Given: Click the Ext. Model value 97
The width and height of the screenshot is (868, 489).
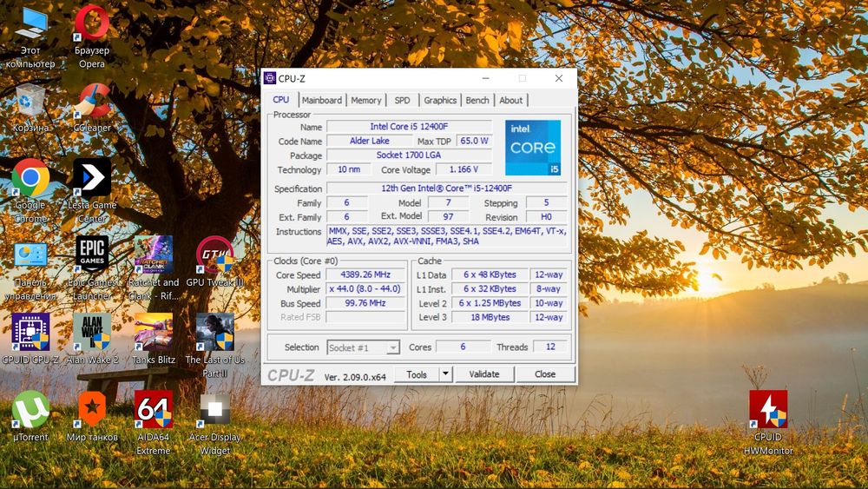Looking at the screenshot, I should (449, 217).
